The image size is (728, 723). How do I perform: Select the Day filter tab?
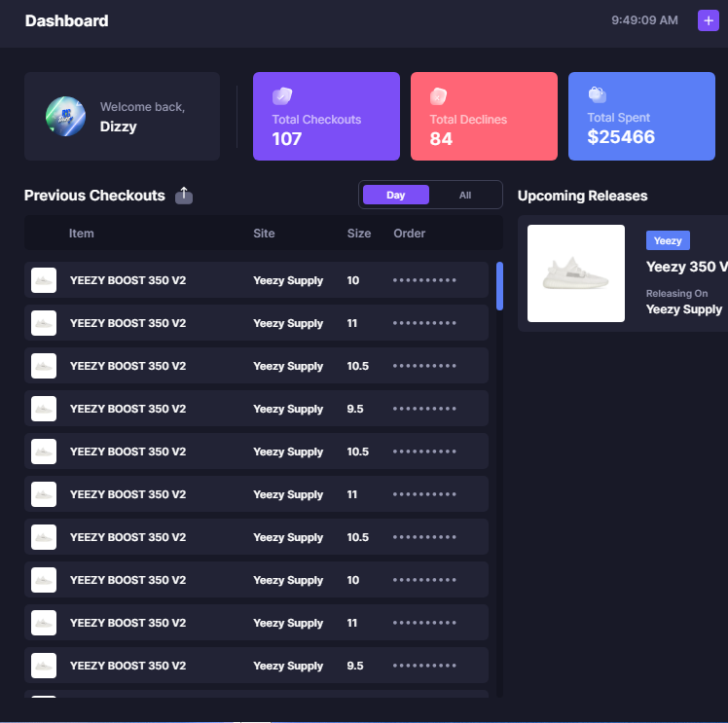(x=395, y=195)
